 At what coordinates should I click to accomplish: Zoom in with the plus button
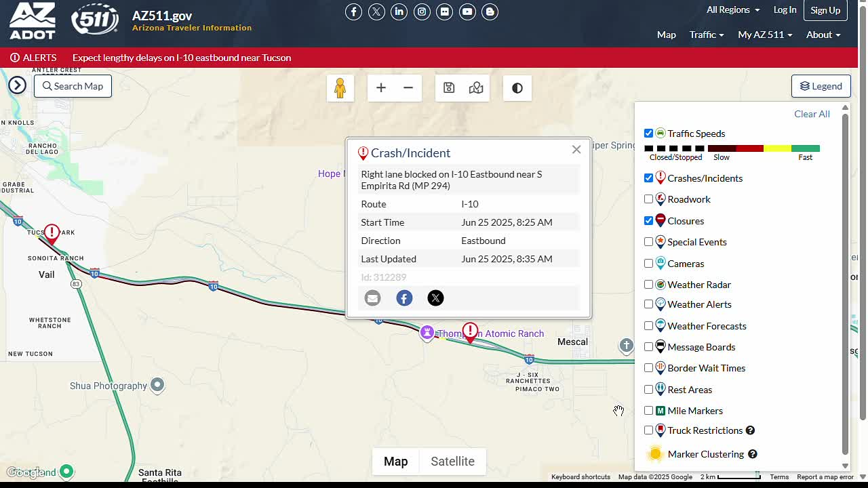click(x=381, y=88)
